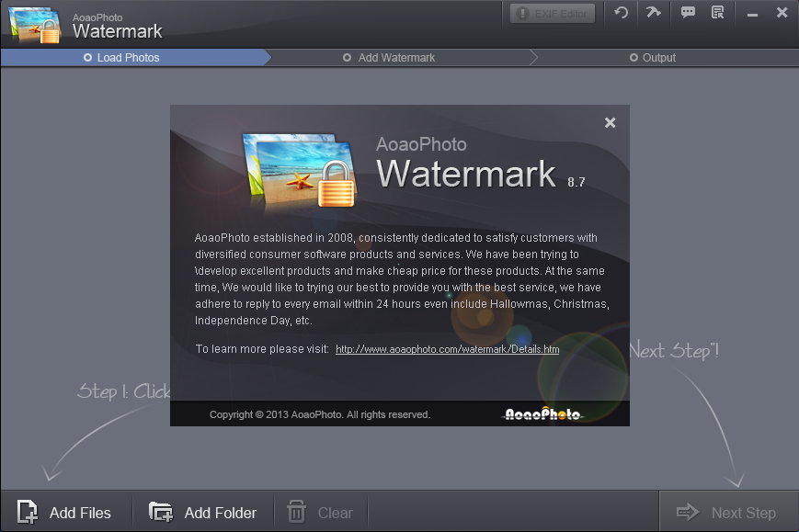Click the large Watermark title in About dialog
This screenshot has width=799, height=532.
click(466, 174)
